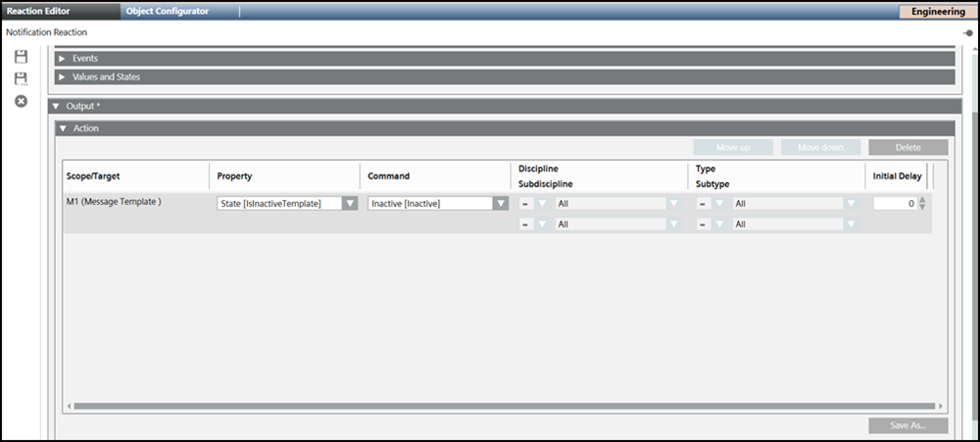Expand the Values and States section
The image size is (980, 442).
coord(62,77)
